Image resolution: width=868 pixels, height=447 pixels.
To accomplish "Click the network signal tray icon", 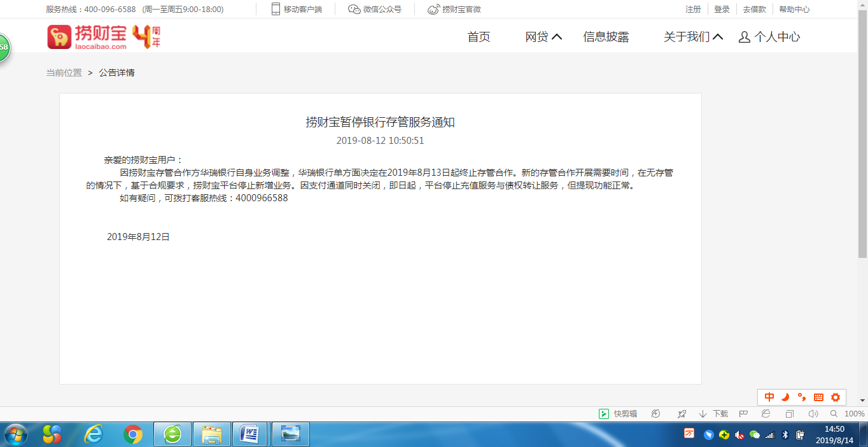I will [x=770, y=434].
